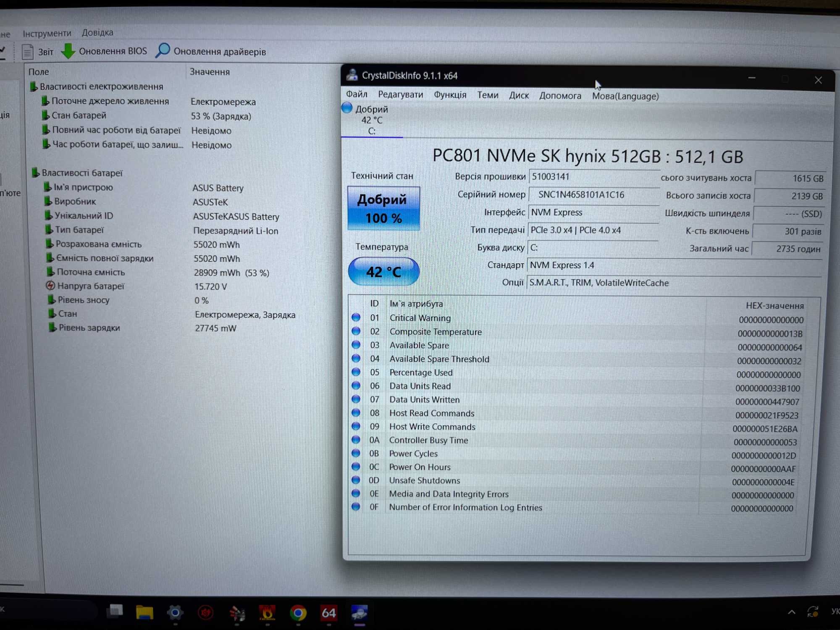840x630 pixels.
Task: Open the Інструменти menu in AIDA64
Action: point(47,33)
